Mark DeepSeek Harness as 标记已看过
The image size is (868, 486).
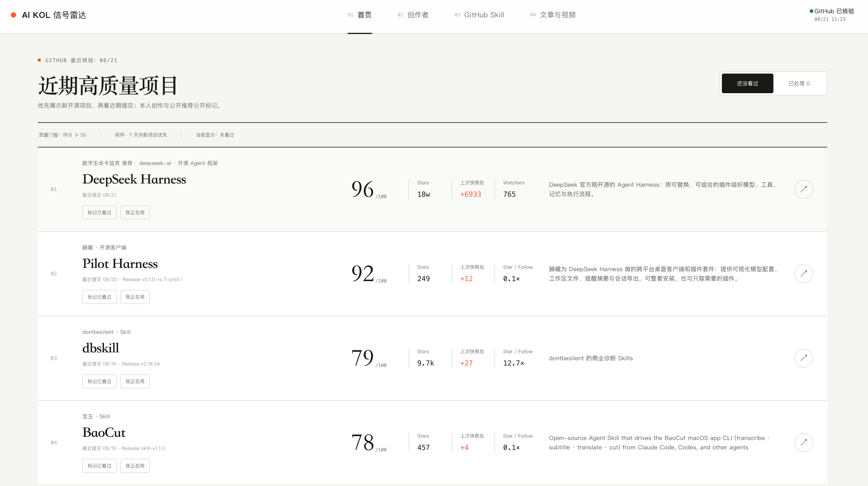click(99, 213)
